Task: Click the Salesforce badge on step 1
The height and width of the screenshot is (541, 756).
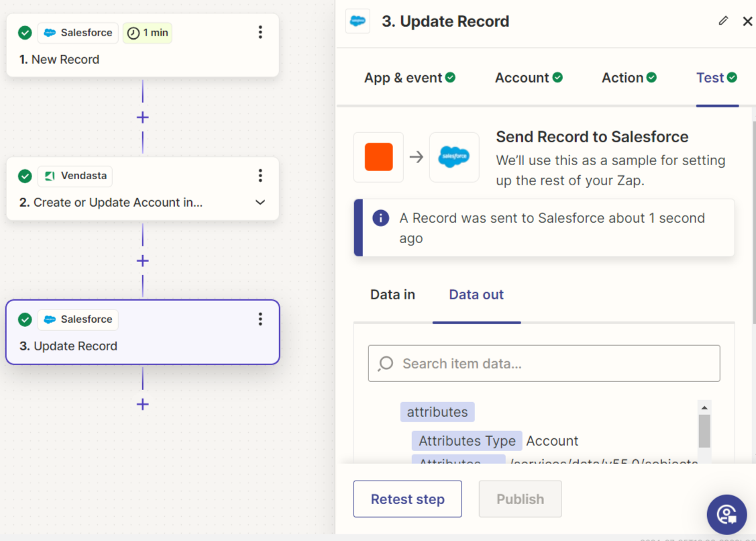Action: pyautogui.click(x=78, y=33)
